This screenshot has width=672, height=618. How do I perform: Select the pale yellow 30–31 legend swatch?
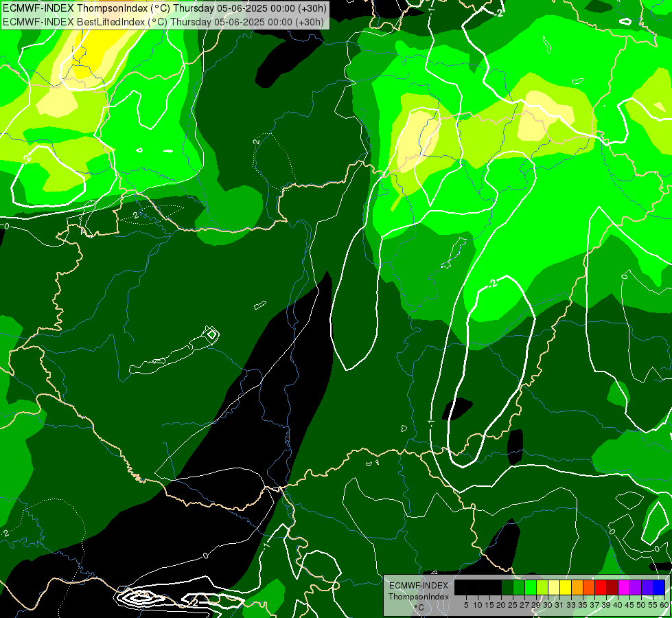click(x=554, y=587)
